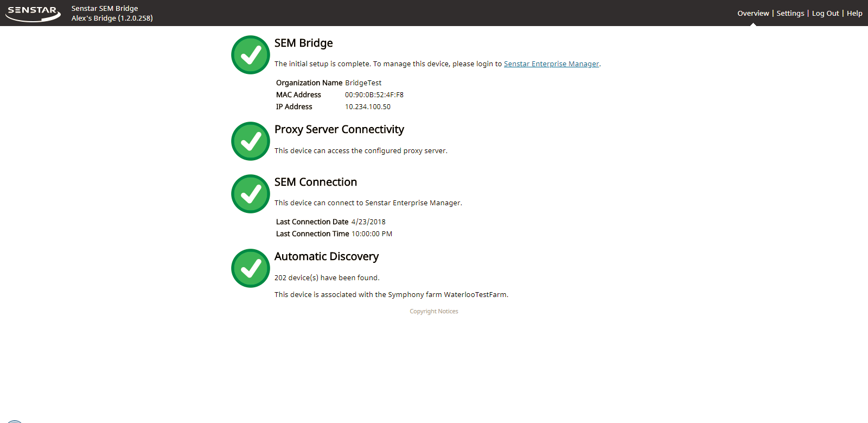Click the SEM Connection green checkmark icon

pyautogui.click(x=251, y=194)
